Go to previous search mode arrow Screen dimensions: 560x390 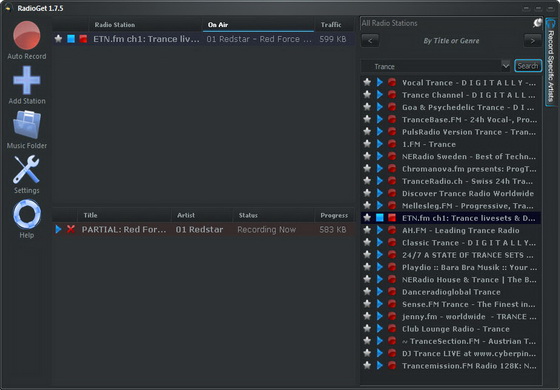tap(370, 41)
